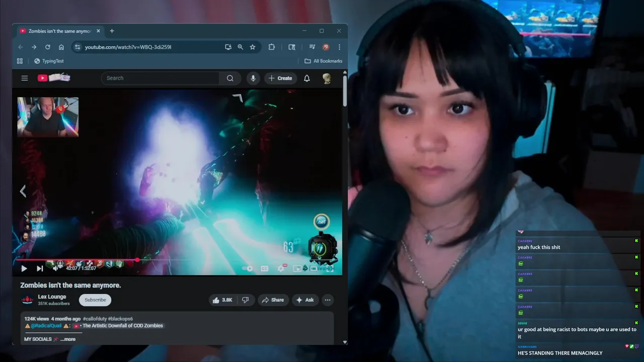Bookmark this page with the star

[253, 47]
